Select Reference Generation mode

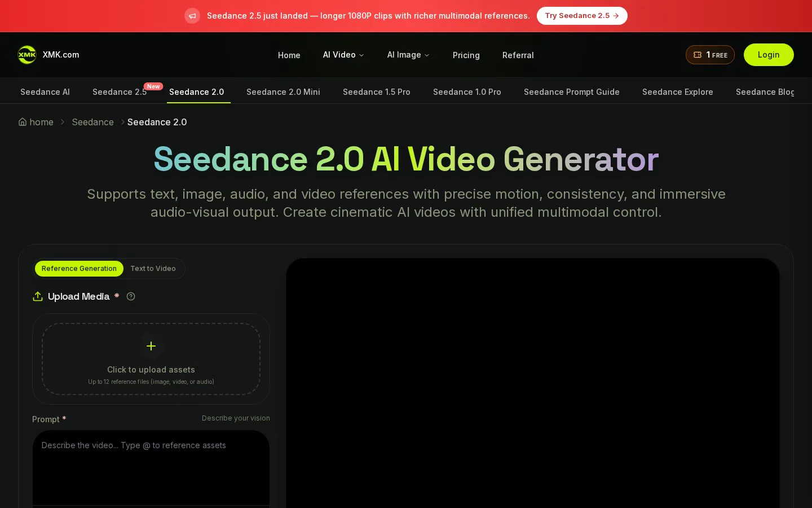click(79, 269)
